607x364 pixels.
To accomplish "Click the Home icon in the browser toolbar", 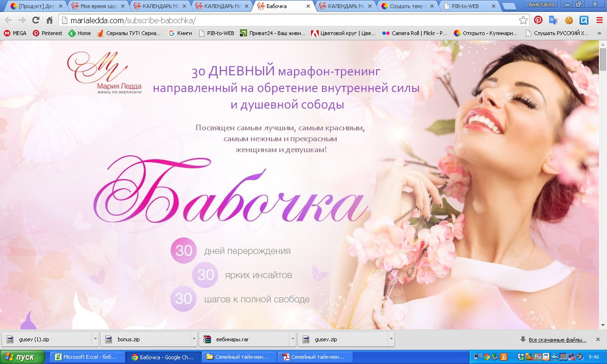I will tap(49, 20).
